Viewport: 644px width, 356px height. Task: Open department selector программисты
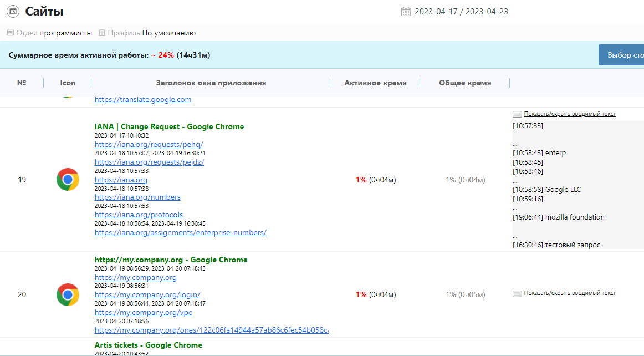(65, 33)
